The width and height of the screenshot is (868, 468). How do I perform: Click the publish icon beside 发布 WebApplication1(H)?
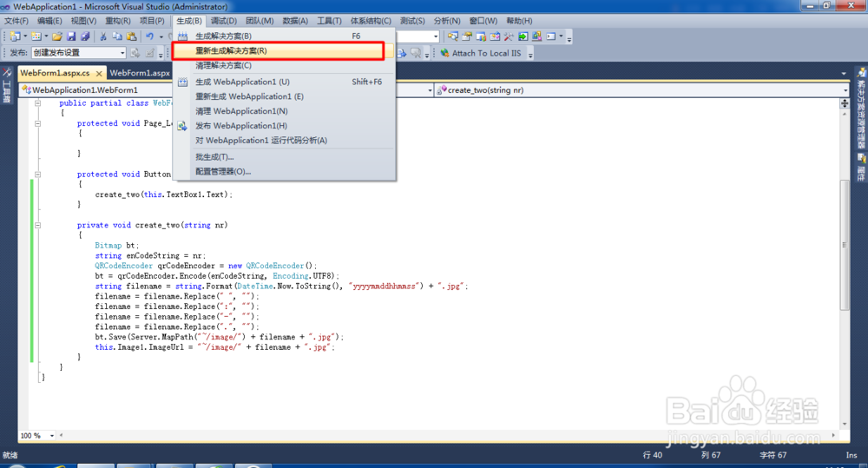(x=182, y=126)
